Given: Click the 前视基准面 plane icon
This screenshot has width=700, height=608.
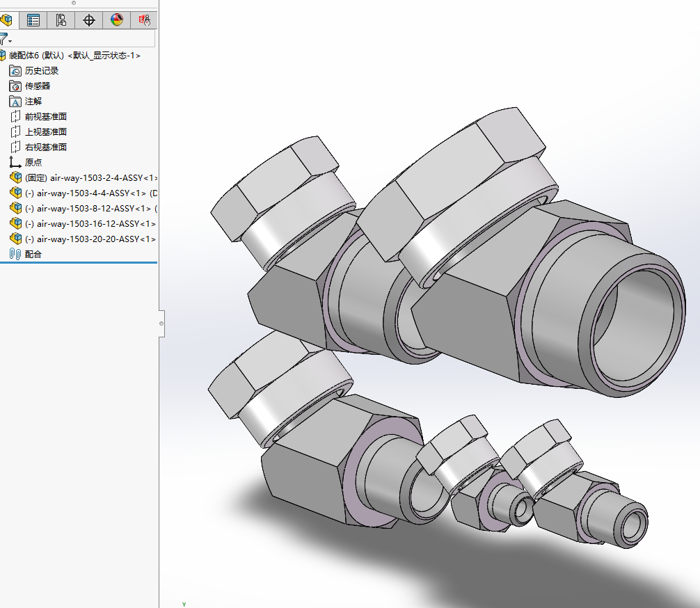Looking at the screenshot, I should click(x=15, y=116).
